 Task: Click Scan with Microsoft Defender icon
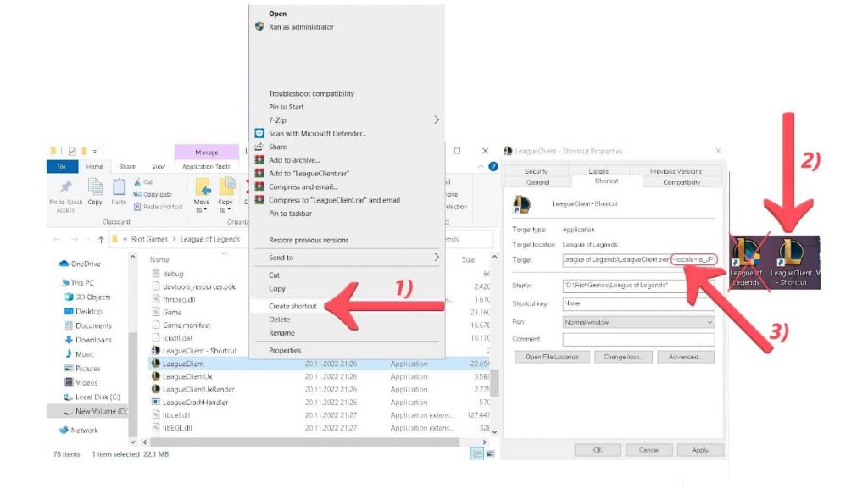click(259, 133)
